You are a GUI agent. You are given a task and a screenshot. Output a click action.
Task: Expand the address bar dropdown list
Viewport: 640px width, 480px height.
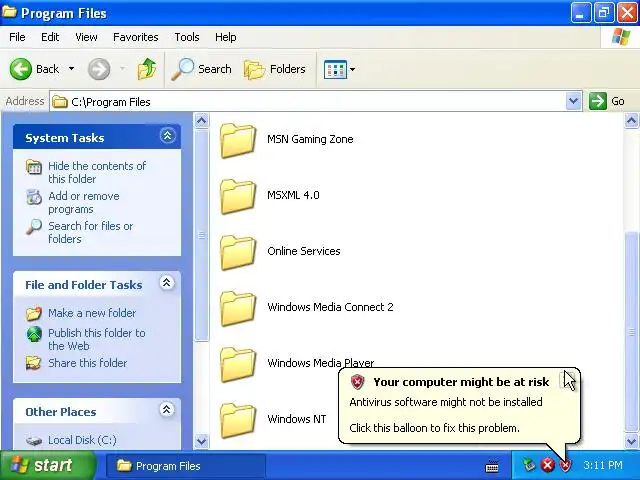point(573,101)
